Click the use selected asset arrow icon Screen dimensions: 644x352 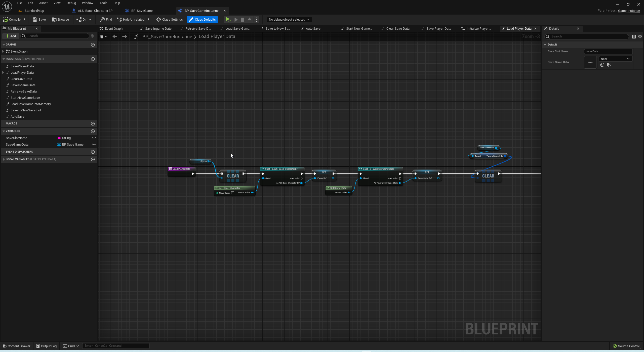pos(602,65)
